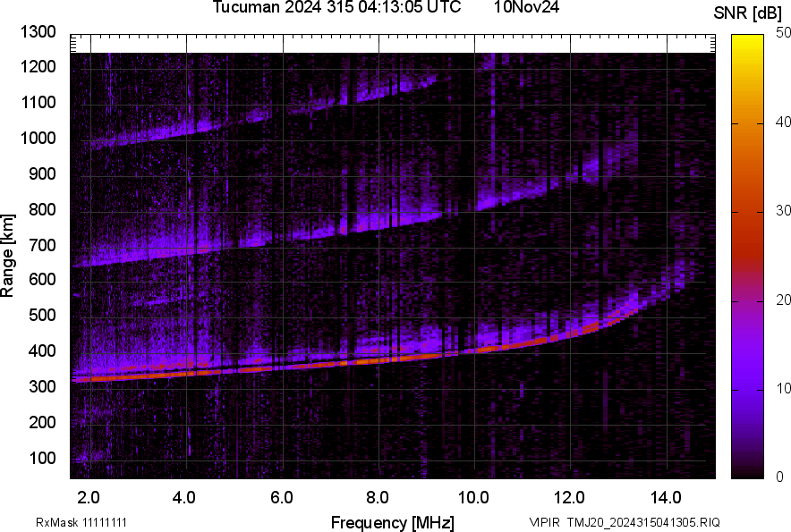Click the '100' range tick label

pos(42,458)
